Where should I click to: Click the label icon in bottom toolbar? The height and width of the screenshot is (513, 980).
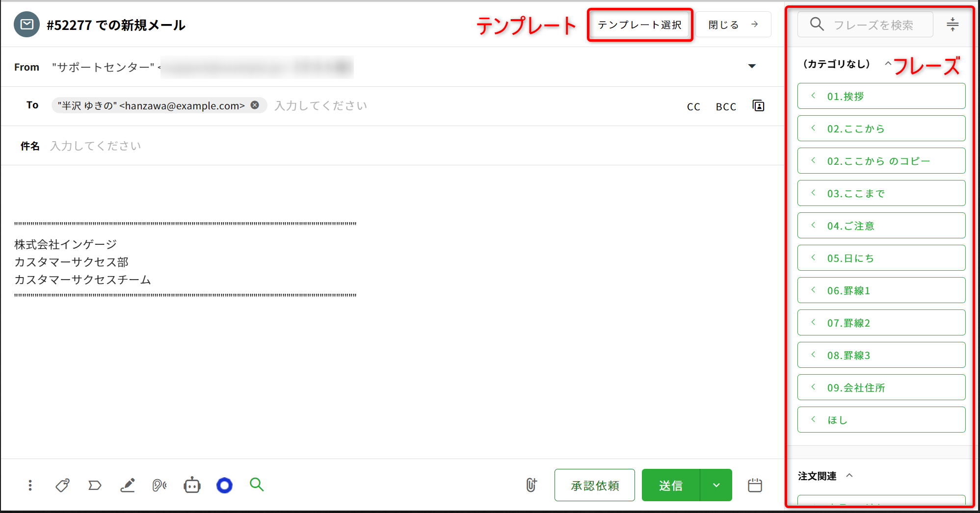95,485
